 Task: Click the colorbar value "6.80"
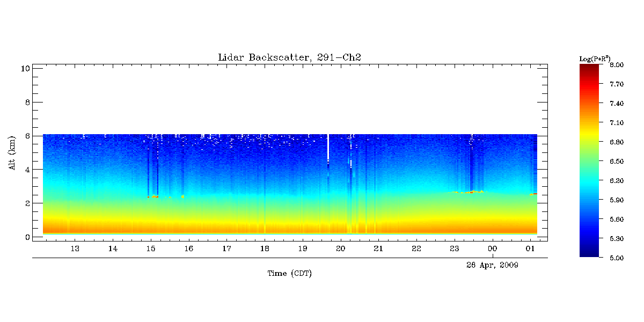617,142
